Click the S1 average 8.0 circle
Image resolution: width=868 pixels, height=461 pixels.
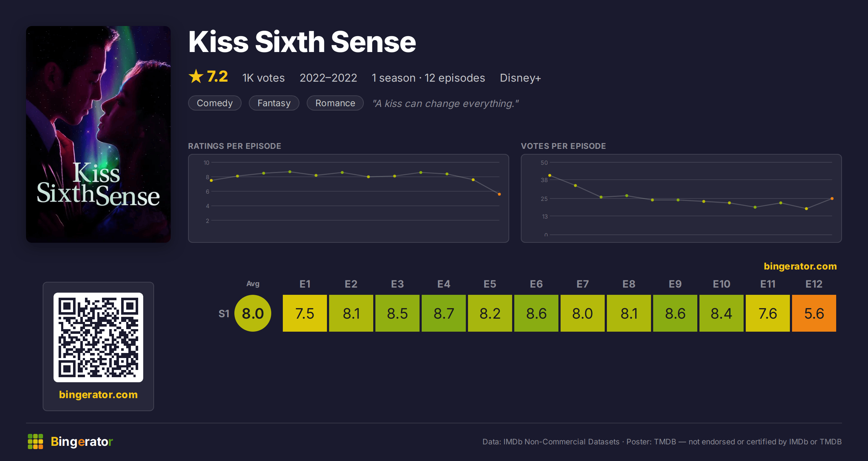pyautogui.click(x=253, y=313)
